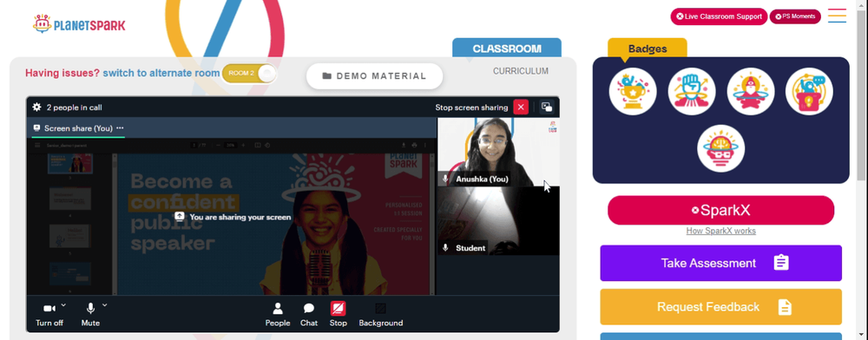Viewport: 868px width, 340px height.
Task: Launch SparkX
Action: pyautogui.click(x=720, y=210)
